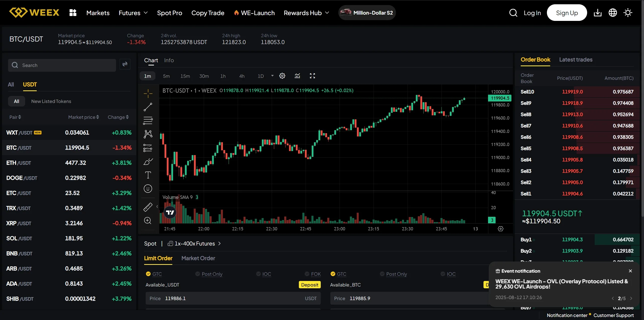
Task: Select the crosshair cursor tool
Action: pos(148,93)
